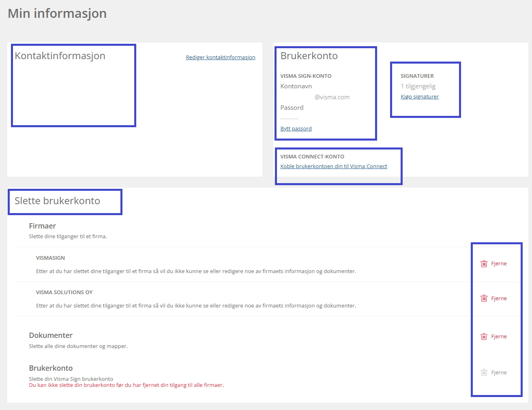This screenshot has width=532, height=410.
Task: Click the Kontaktinformasjon heading
Action: tap(60, 56)
